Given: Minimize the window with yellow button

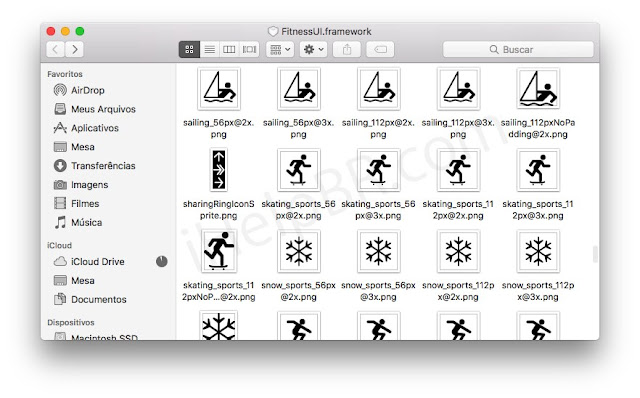Looking at the screenshot, I should tap(65, 31).
